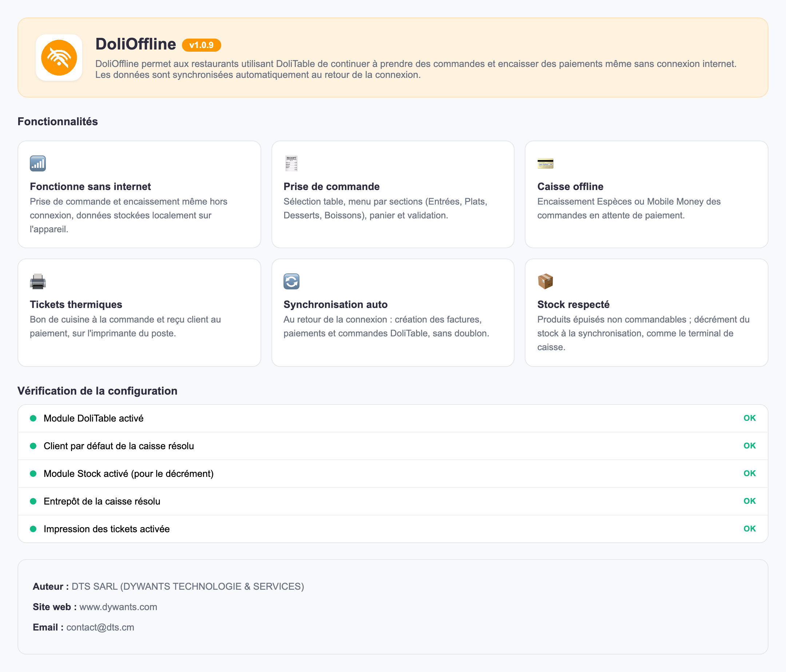Click the Fonctionnalités section heading
The width and height of the screenshot is (786, 672).
click(57, 122)
